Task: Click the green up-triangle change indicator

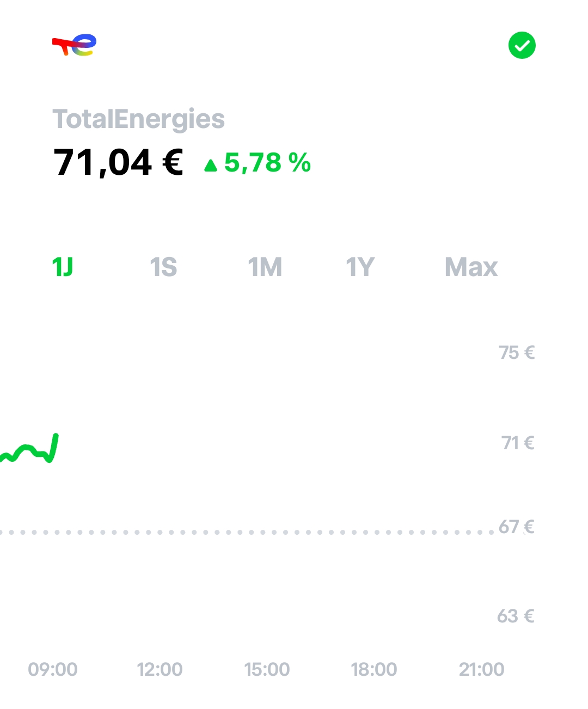Action: [211, 165]
